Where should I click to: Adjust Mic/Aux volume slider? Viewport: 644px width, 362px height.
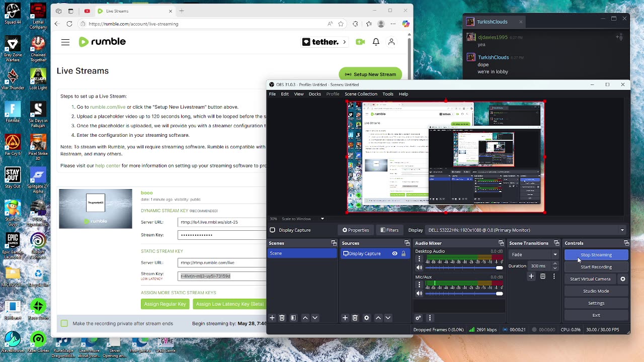point(464,294)
